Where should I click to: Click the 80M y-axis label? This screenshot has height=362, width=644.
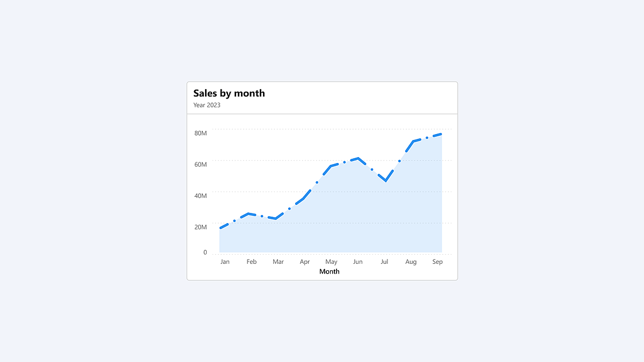tap(201, 133)
